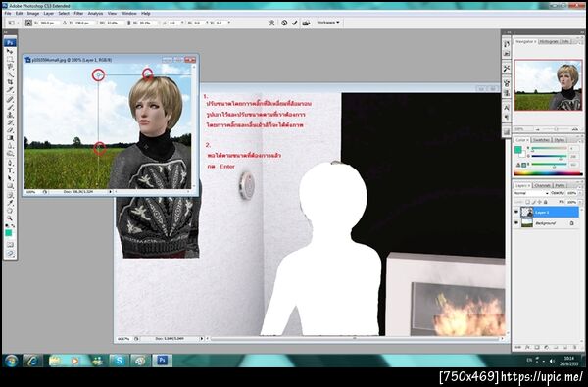Select the Shape tool
588x387 pixels.
(10, 185)
